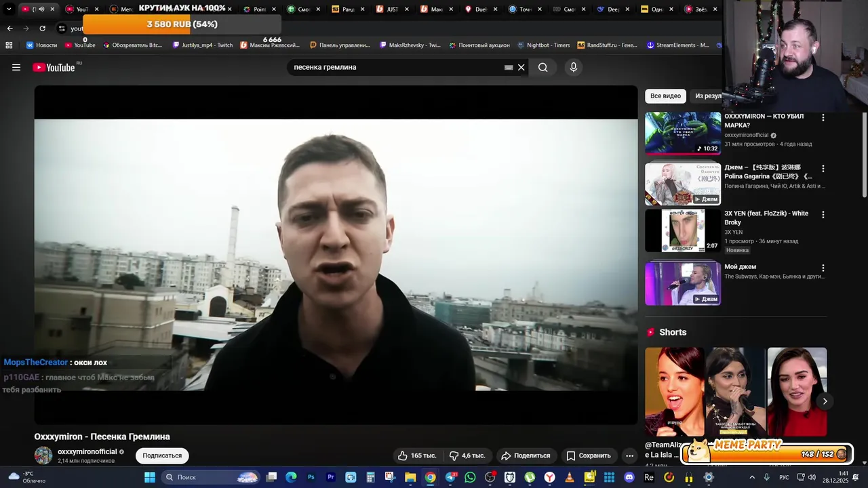Save video with Сохранить button

589,455
